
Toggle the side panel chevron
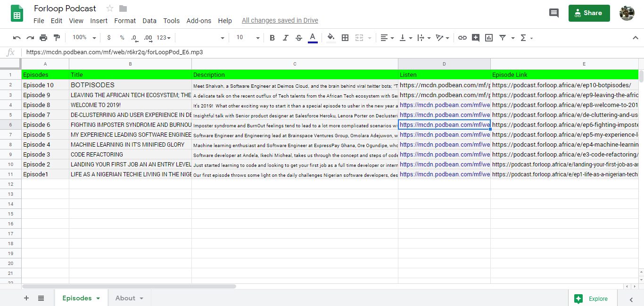tap(631, 299)
